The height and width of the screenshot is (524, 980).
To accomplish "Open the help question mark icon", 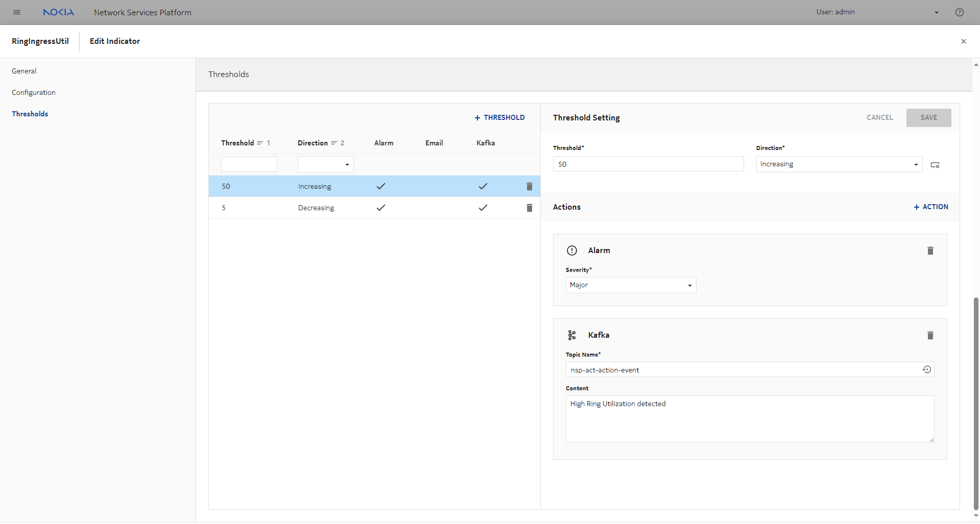I will point(960,12).
